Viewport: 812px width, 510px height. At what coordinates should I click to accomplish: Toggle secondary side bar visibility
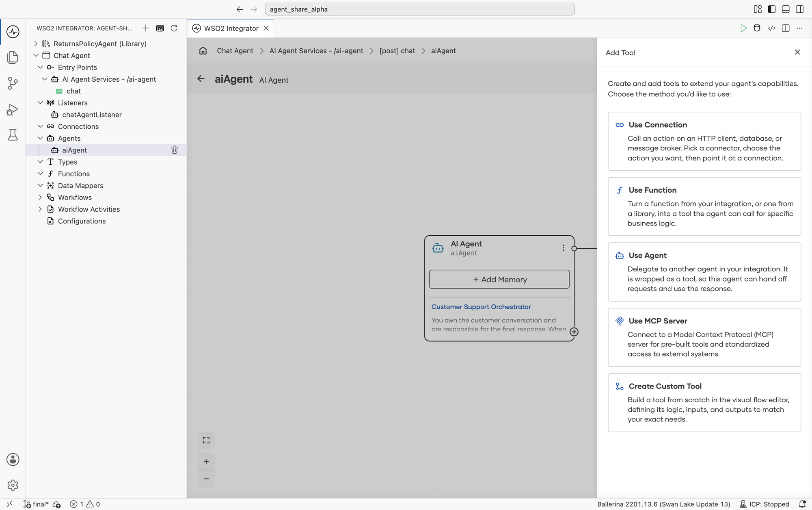tap(799, 9)
